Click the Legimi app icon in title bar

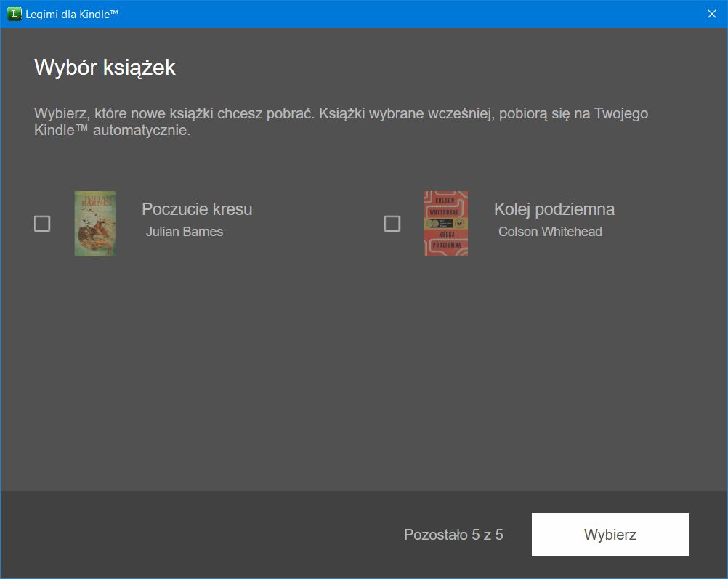[14, 14]
